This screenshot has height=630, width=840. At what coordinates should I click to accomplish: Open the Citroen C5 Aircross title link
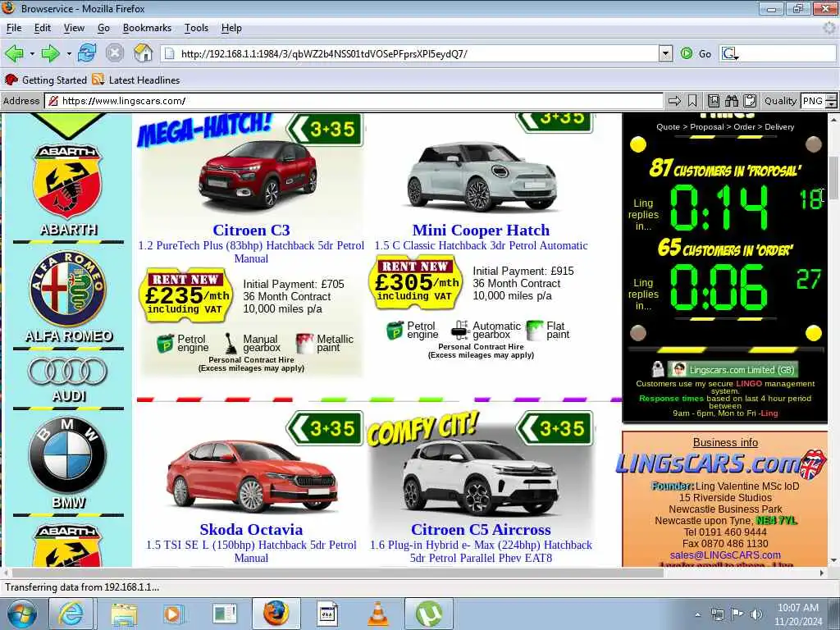pos(481,529)
